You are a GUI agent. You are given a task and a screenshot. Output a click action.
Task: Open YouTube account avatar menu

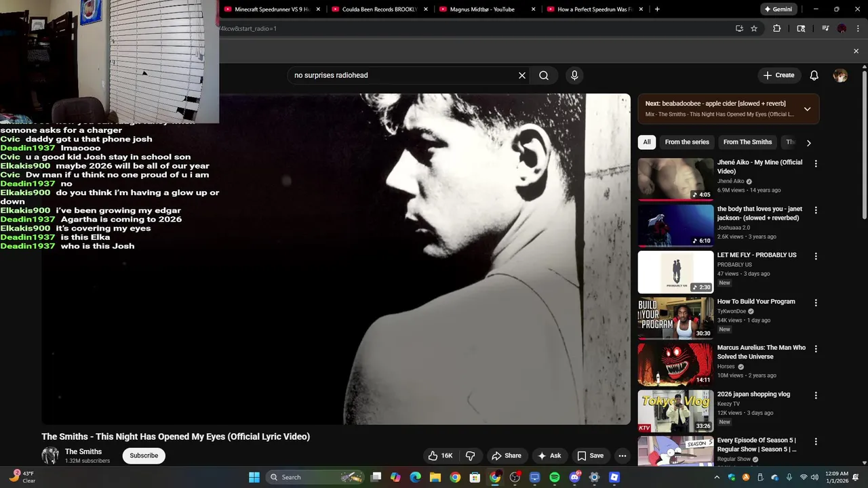[840, 75]
